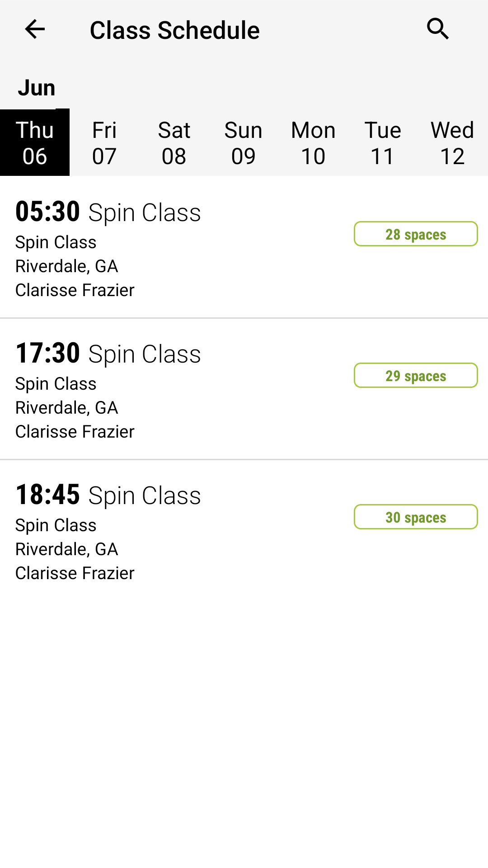Screen dimensions: 488x868
Task: Open the 18:45 Spin Class entry
Action: [108, 495]
